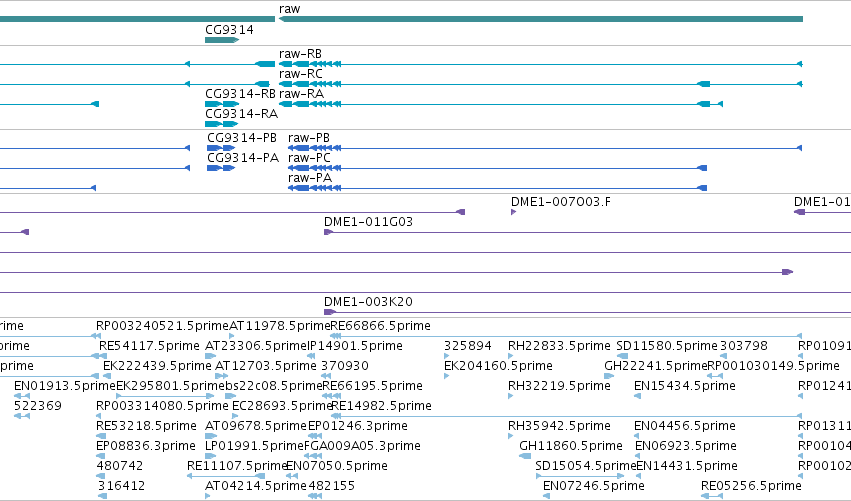The image size is (851, 501).
Task: Select the 370930 feature label
Action: tap(345, 366)
